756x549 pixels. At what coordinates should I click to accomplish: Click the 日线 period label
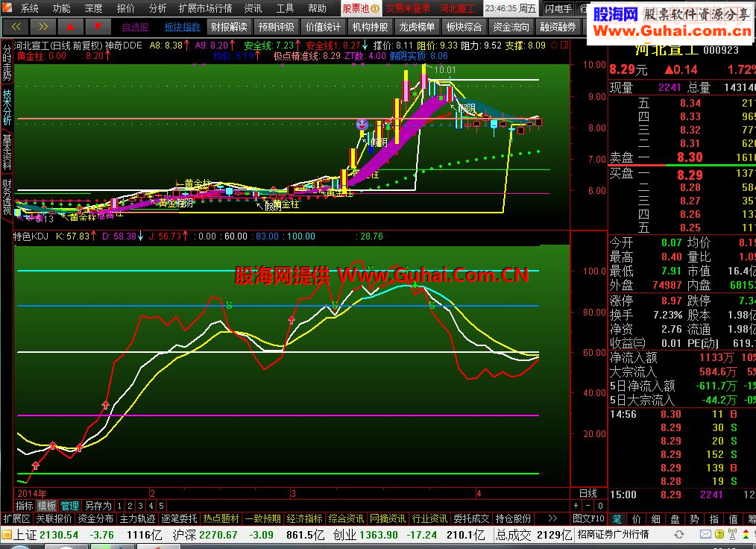pos(588,494)
